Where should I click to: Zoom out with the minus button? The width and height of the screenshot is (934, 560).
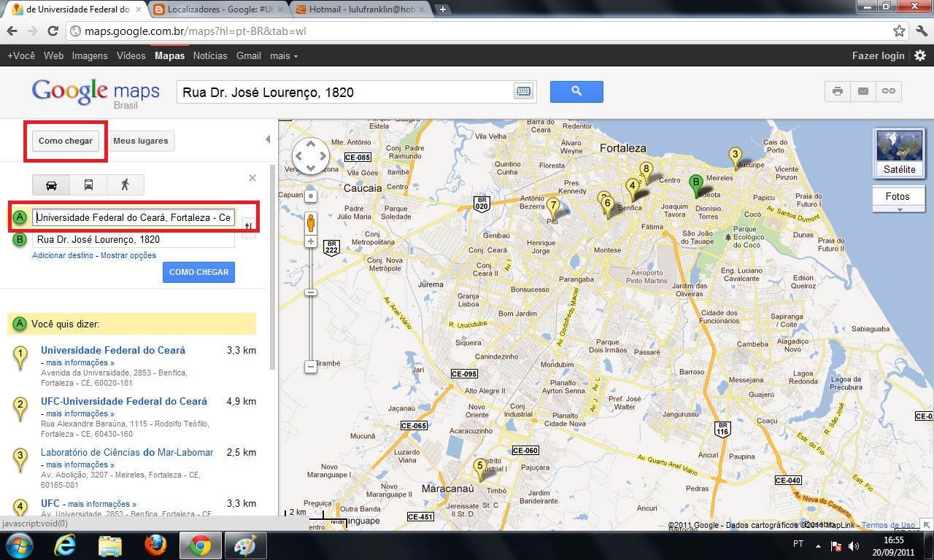[311, 367]
